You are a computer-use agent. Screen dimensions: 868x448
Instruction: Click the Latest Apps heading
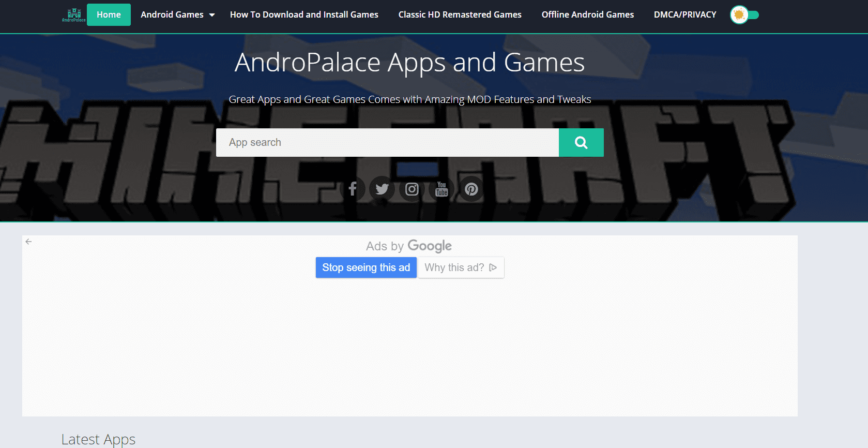click(98, 439)
